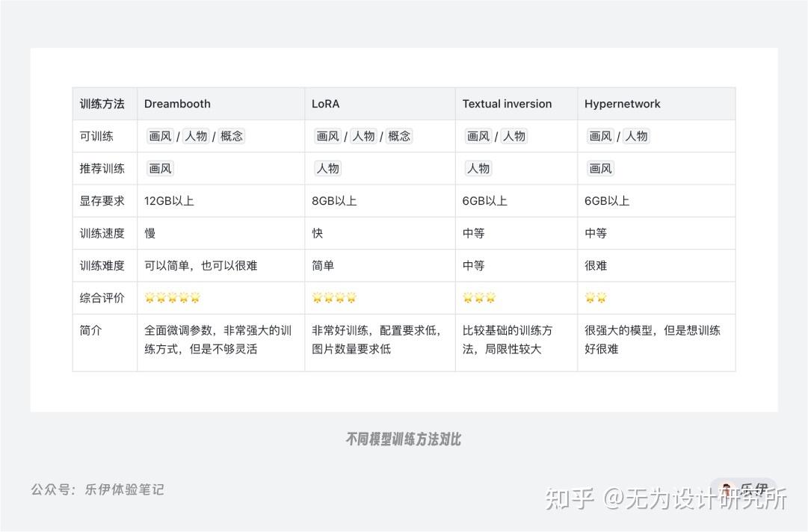Click 人物 tag in Dreambooth 可训练 cell
The width and height of the screenshot is (808, 532).
point(196,137)
